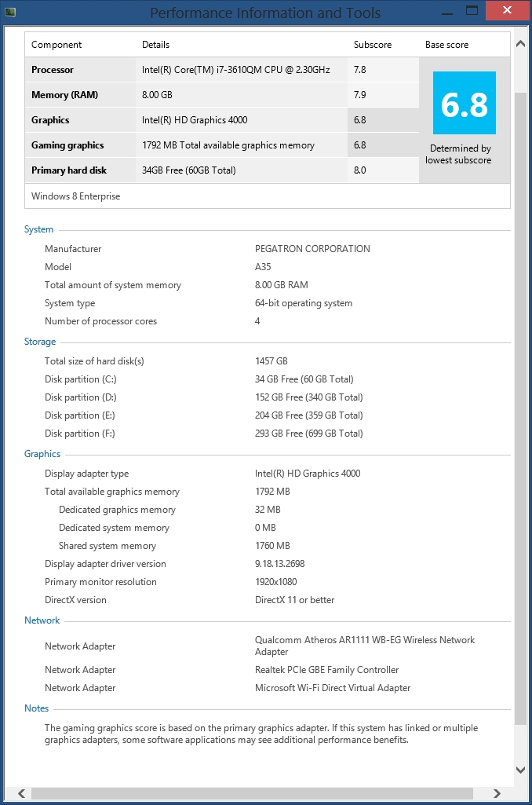Select the Storage section heading
532x805 pixels.
point(40,342)
